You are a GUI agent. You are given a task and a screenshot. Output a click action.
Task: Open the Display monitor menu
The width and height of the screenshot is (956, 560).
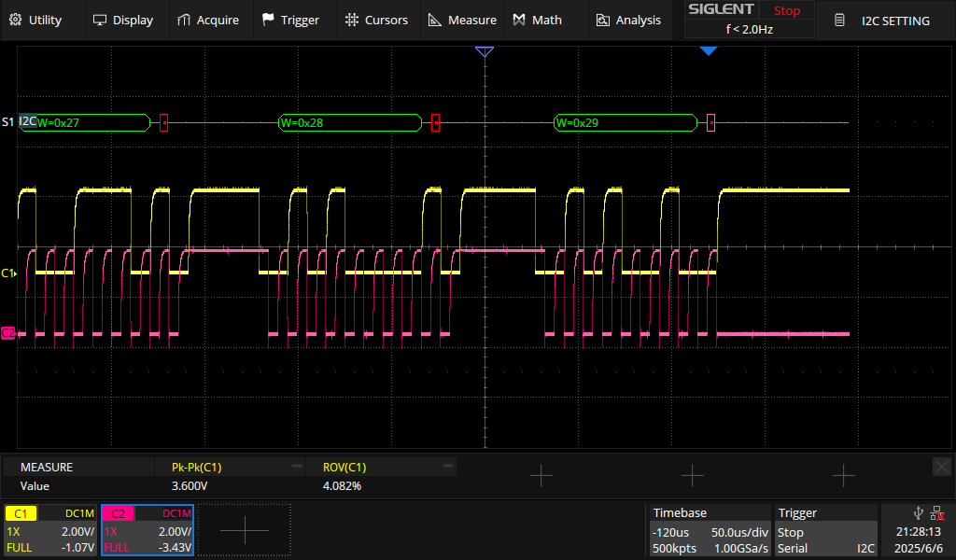[x=122, y=21]
